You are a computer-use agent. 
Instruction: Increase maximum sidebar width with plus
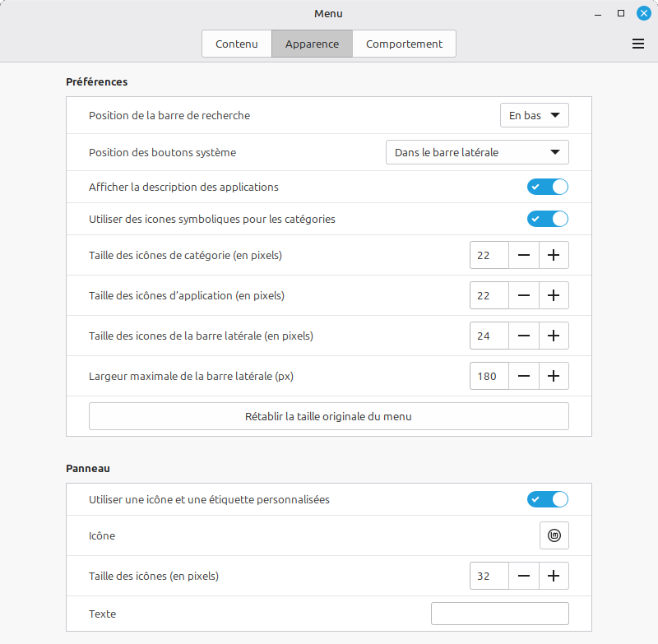click(554, 376)
